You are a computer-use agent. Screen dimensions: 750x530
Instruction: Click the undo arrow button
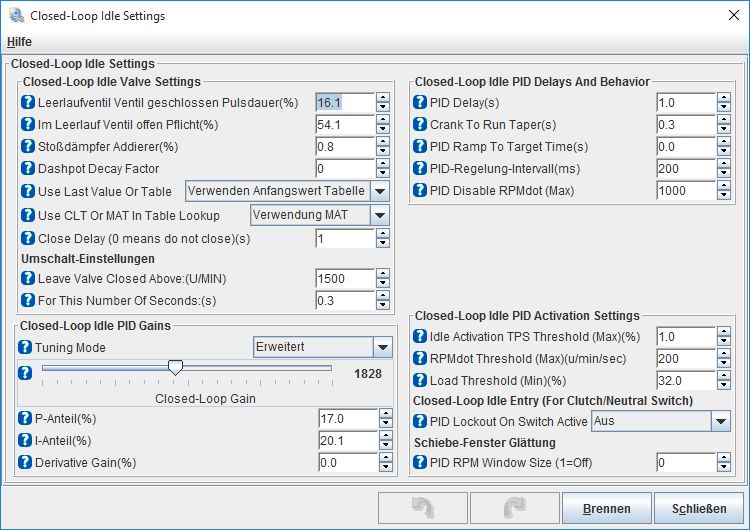[423, 509]
